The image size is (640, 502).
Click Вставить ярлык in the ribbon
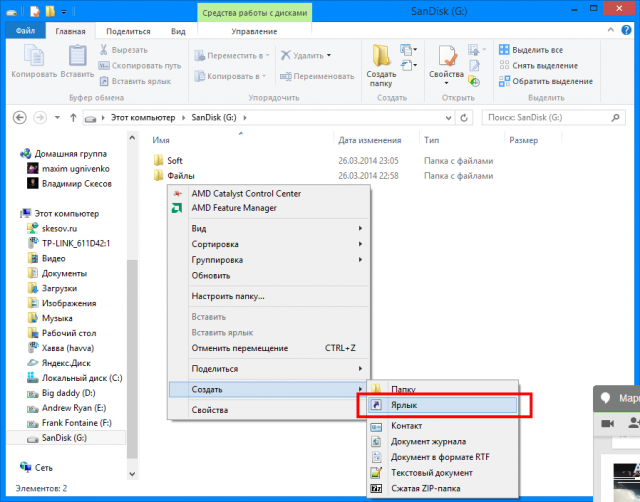tap(136, 81)
